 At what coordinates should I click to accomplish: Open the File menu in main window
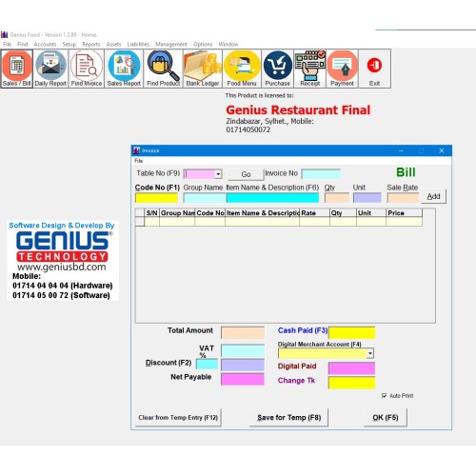[7, 44]
